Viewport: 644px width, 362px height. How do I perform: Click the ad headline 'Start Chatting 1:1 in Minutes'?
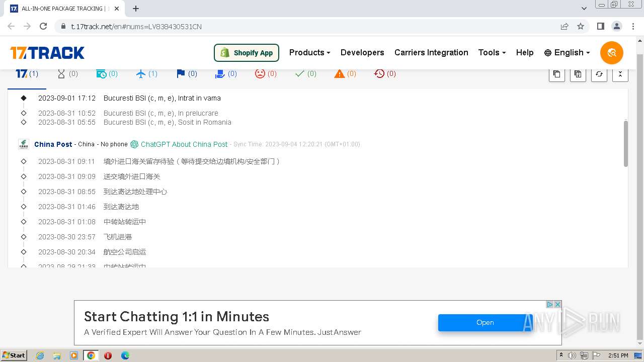[x=177, y=317]
